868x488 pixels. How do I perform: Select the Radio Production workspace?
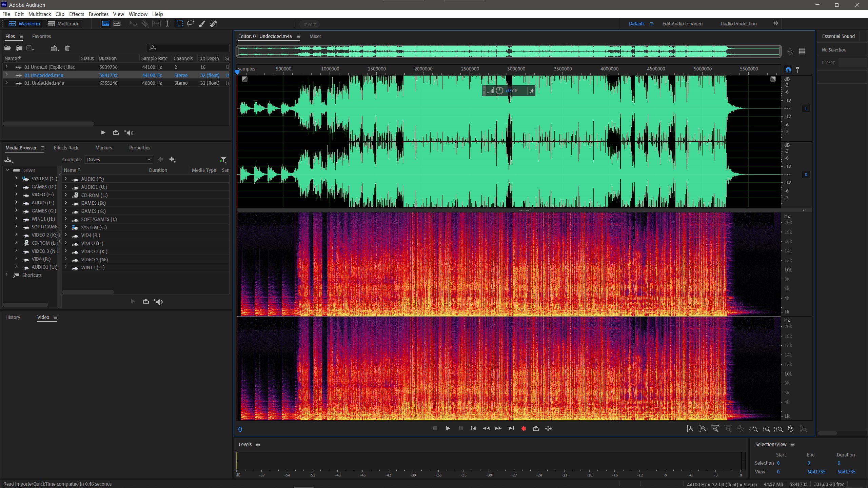pyautogui.click(x=738, y=24)
